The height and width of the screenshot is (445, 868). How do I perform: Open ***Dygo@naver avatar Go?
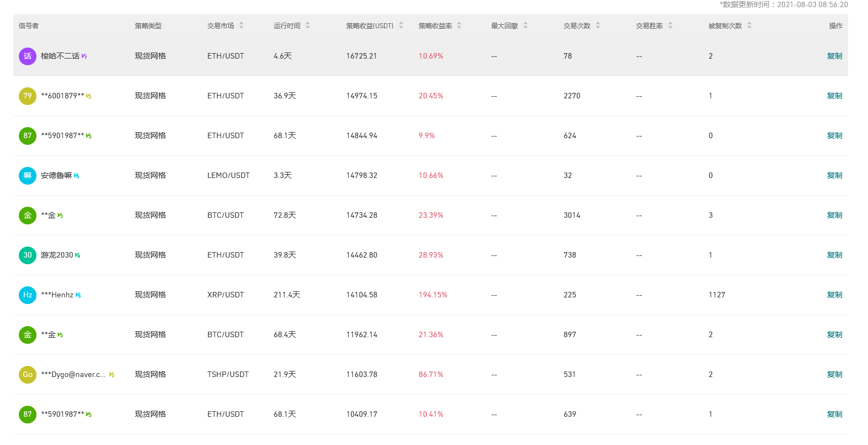pos(28,375)
